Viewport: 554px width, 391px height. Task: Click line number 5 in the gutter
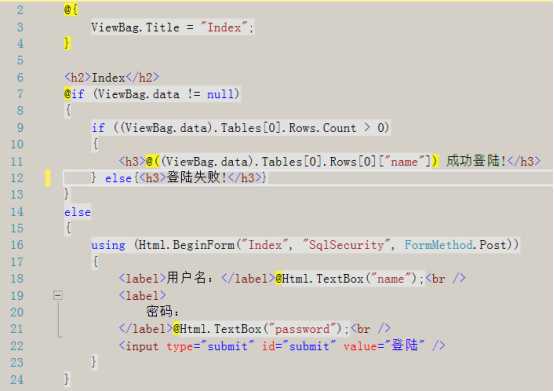point(20,60)
